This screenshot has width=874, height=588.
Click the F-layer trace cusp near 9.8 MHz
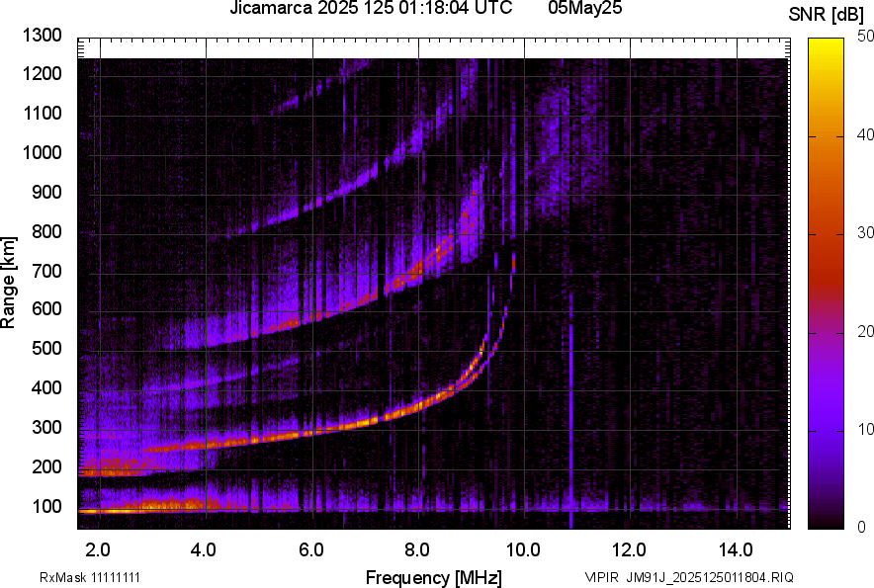pos(513,262)
